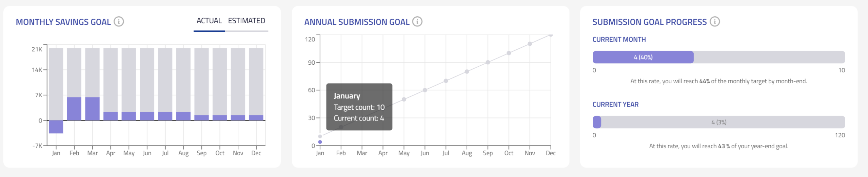Screen dimensions: 868x177
Task: Click the December savings bar
Action: [256, 118]
